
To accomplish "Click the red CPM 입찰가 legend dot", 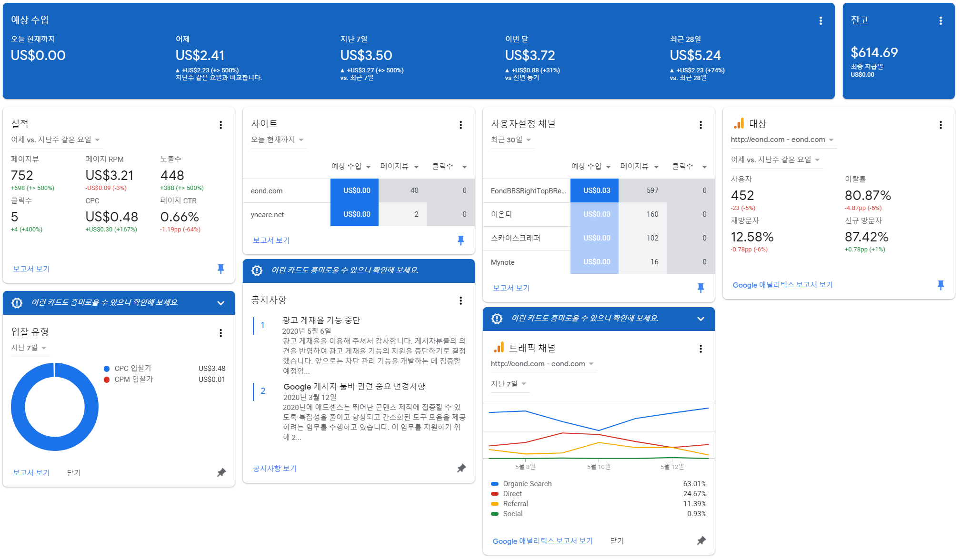I will [x=107, y=380].
